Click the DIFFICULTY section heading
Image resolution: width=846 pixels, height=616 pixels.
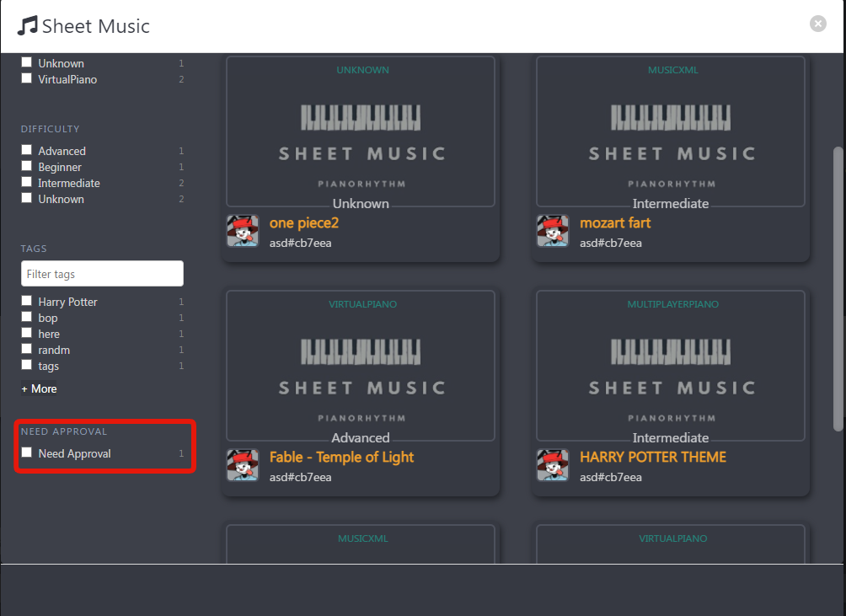click(51, 129)
